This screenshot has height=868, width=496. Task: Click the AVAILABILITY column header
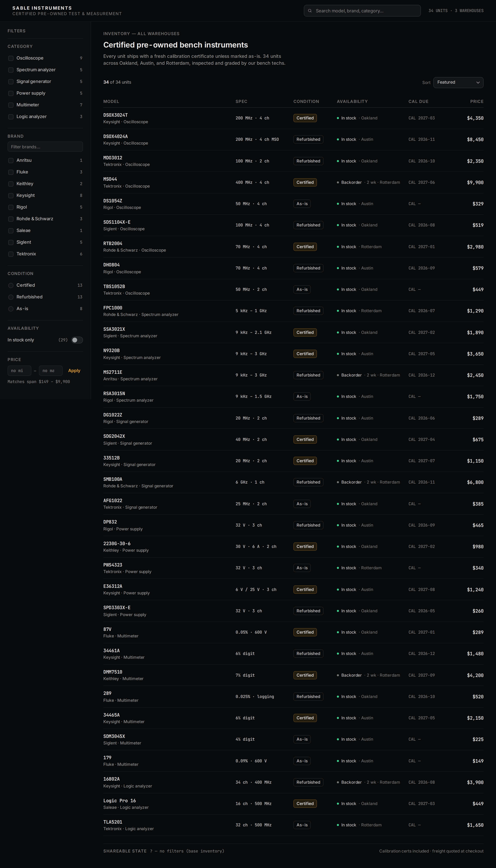[x=352, y=101]
